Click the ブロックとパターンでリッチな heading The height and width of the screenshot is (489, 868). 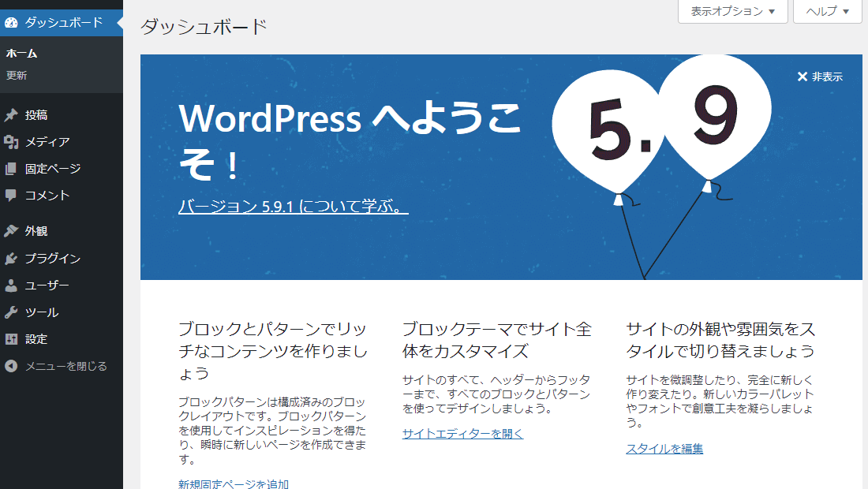273,351
